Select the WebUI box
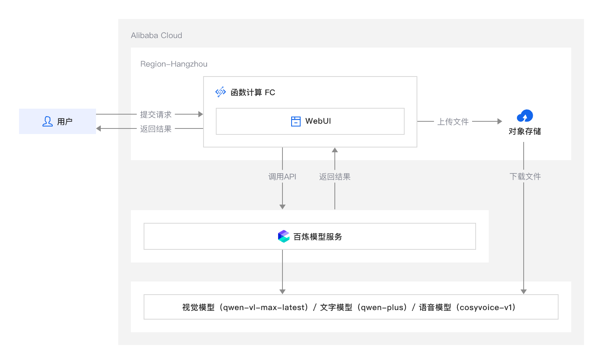Screen dimensions: 603x364 (x=310, y=121)
